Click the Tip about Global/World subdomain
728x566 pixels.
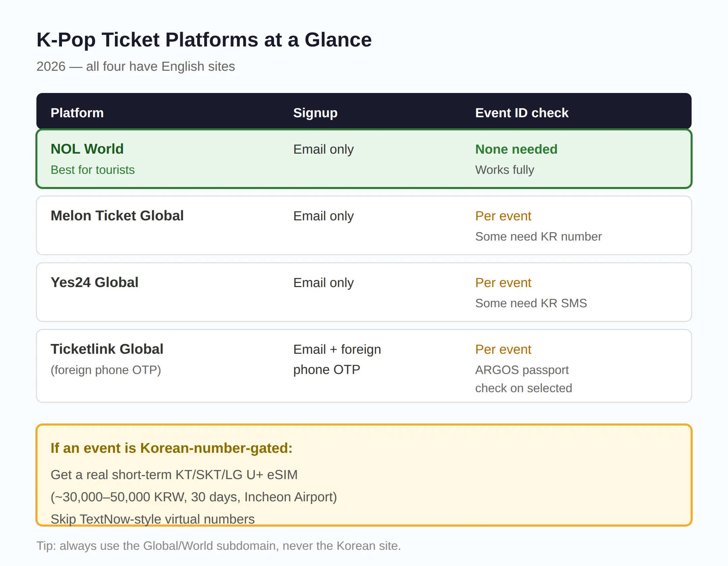pos(219,546)
